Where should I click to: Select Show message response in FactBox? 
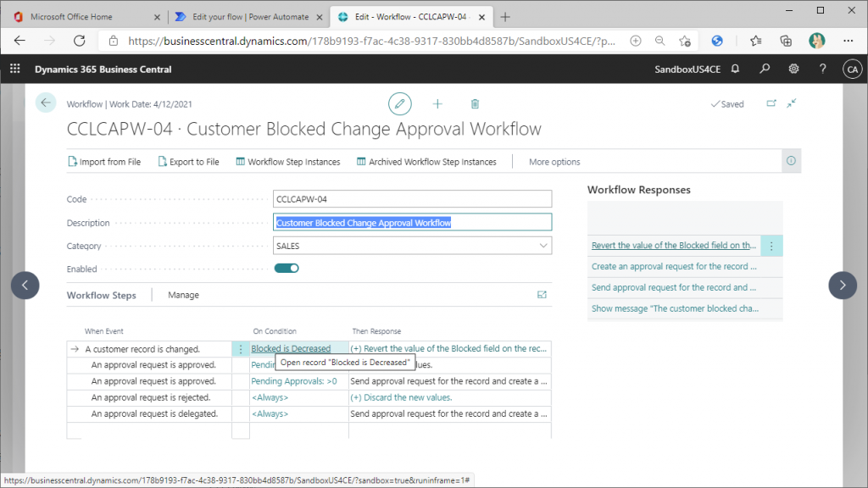[675, 308]
